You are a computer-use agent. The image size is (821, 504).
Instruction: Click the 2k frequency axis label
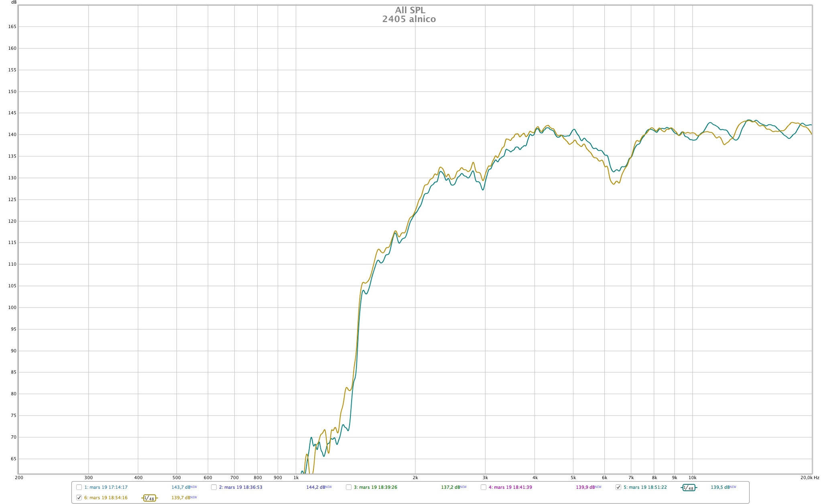pos(415,478)
